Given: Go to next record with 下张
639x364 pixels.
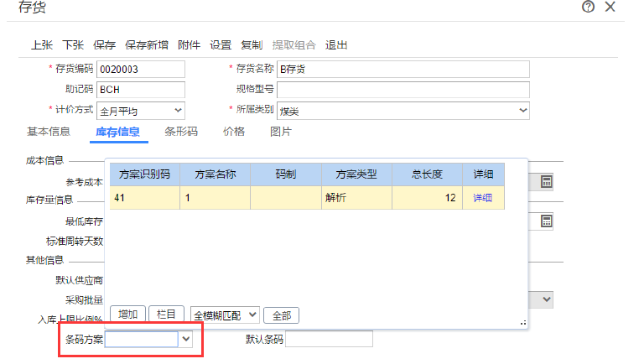Looking at the screenshot, I should tap(73, 45).
